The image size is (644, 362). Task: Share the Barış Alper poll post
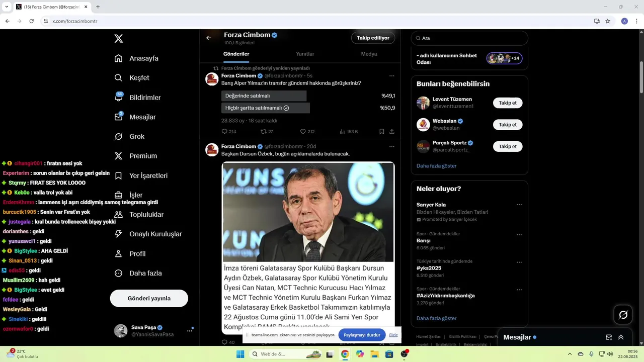click(392, 132)
